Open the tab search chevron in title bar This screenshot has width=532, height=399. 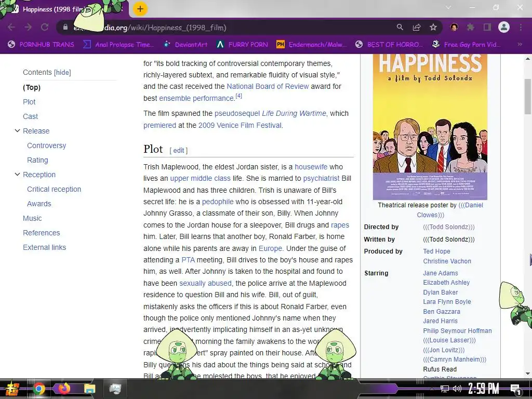(448, 7)
